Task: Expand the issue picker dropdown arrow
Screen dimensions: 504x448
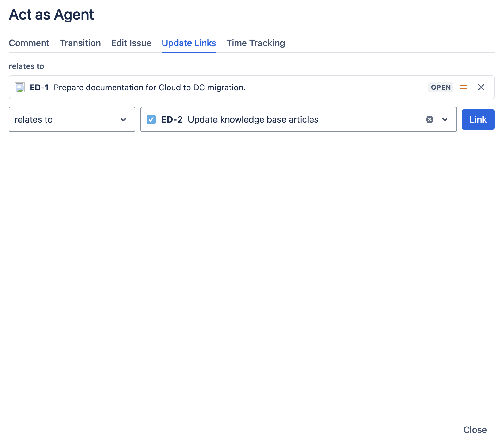Action: tap(445, 119)
